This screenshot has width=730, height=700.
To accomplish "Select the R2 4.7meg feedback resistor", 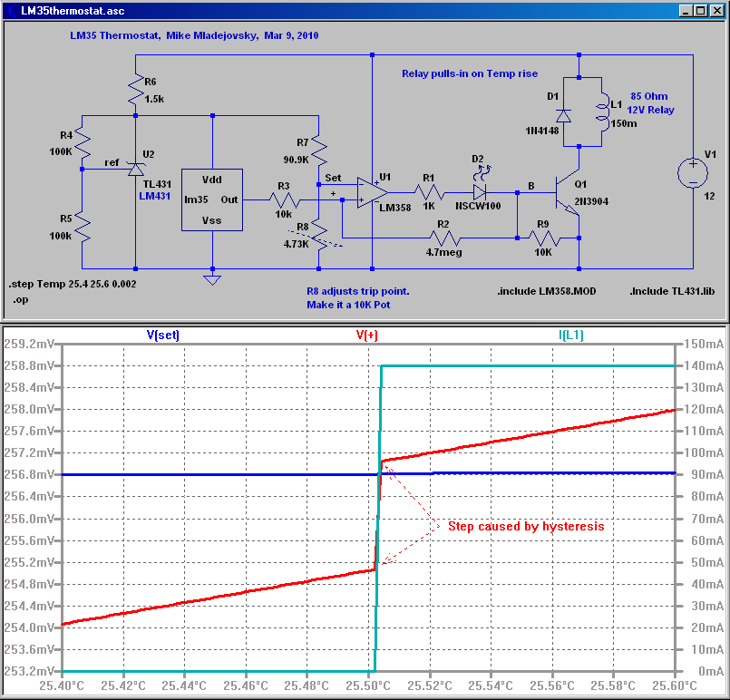I will tap(444, 238).
